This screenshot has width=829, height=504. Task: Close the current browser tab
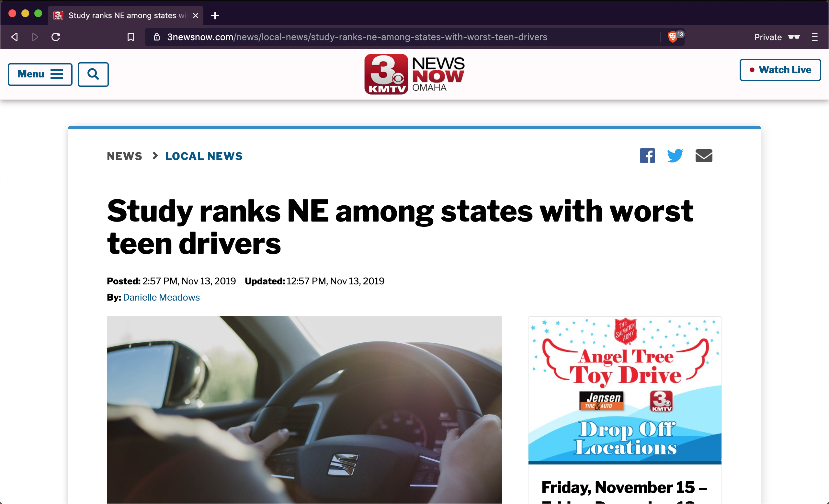coord(196,16)
